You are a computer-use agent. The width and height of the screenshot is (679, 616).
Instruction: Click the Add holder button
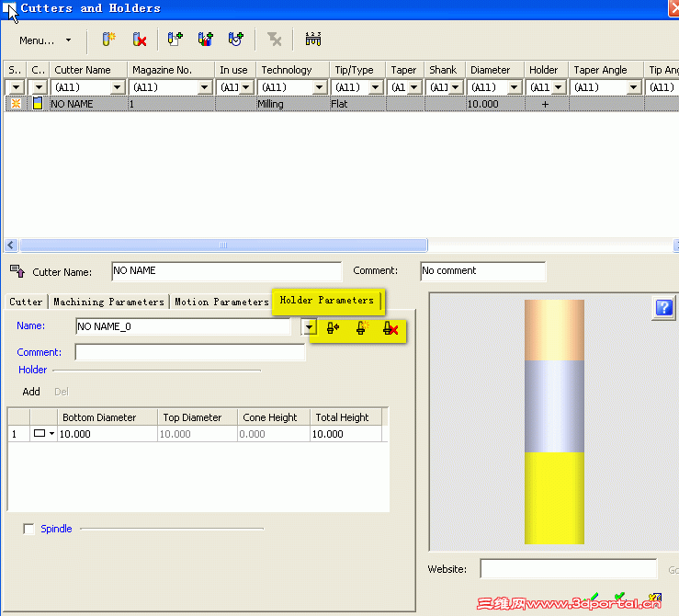(31, 392)
